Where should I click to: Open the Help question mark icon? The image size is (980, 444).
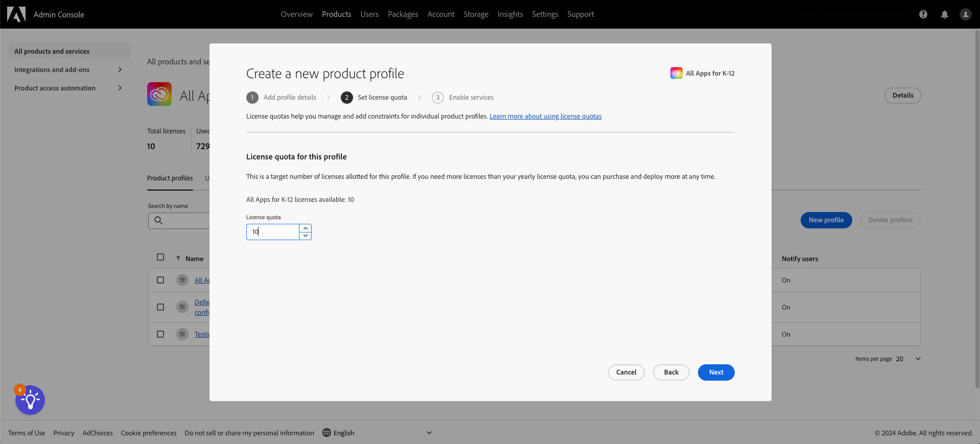923,14
